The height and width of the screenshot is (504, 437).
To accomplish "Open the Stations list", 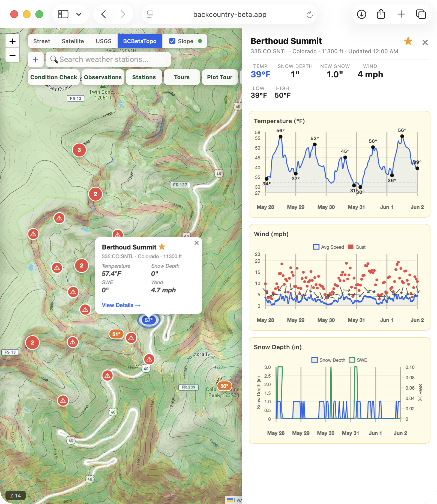I will 144,77.
